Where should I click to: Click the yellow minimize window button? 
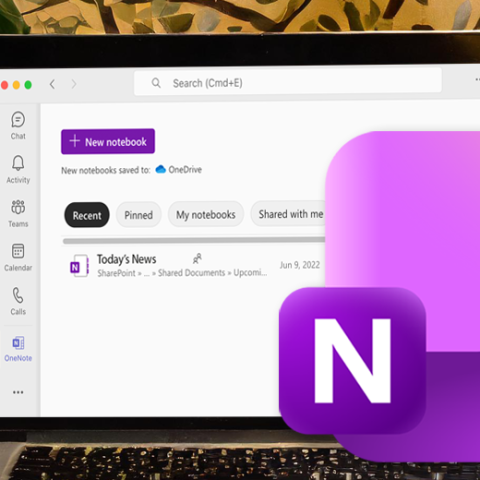tap(16, 85)
